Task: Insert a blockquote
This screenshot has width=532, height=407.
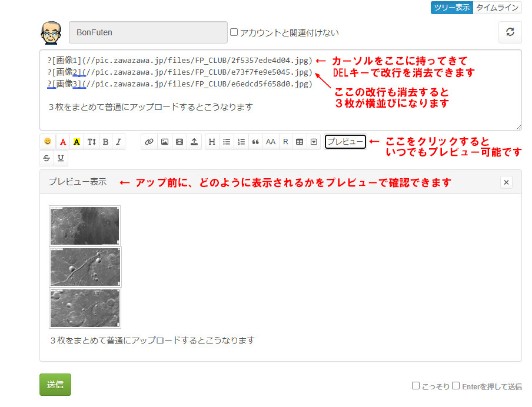Action: 255,142
